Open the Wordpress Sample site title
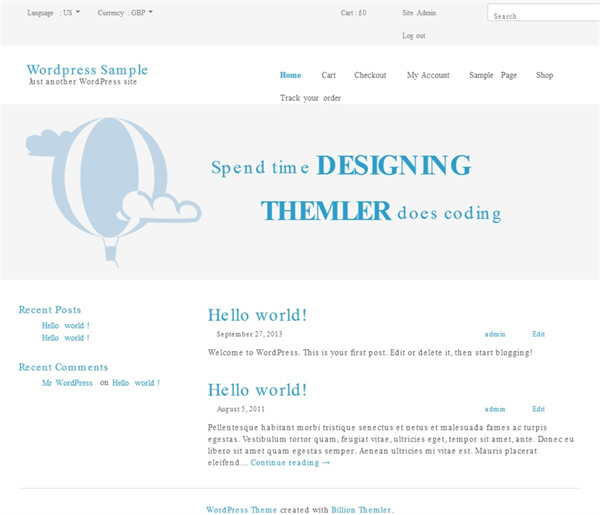This screenshot has height=515, width=600. tap(87, 69)
